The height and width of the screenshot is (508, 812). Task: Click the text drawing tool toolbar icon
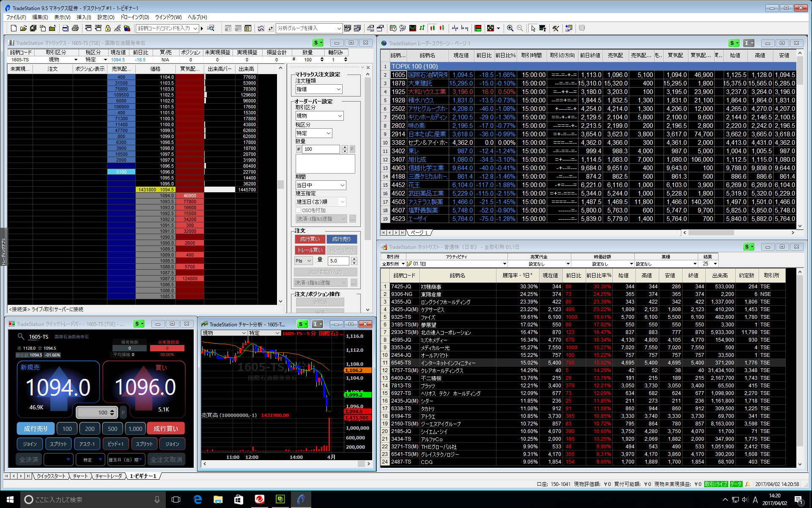[x=543, y=28]
